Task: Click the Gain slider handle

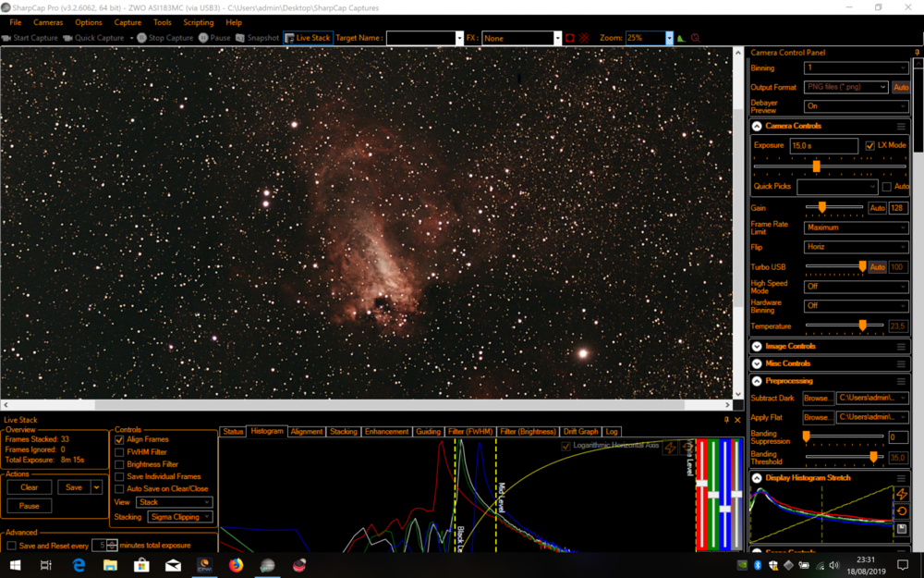Action: pyautogui.click(x=821, y=208)
